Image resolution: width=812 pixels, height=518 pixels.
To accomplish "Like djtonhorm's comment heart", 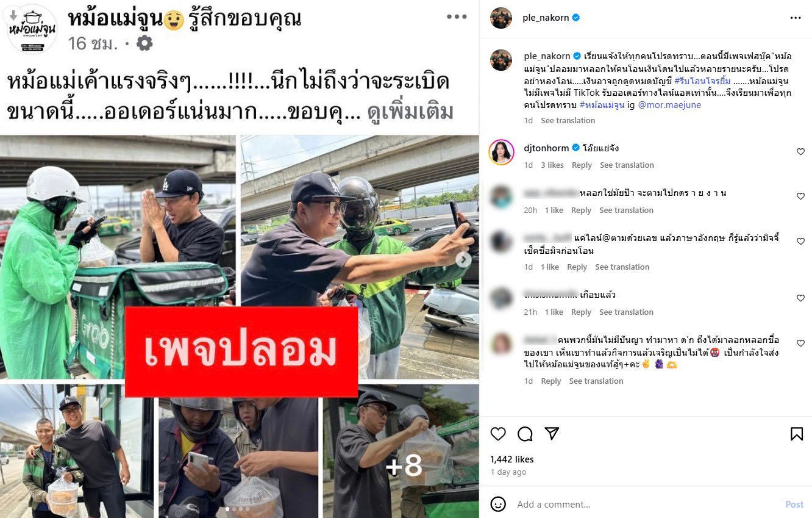I will tap(801, 152).
